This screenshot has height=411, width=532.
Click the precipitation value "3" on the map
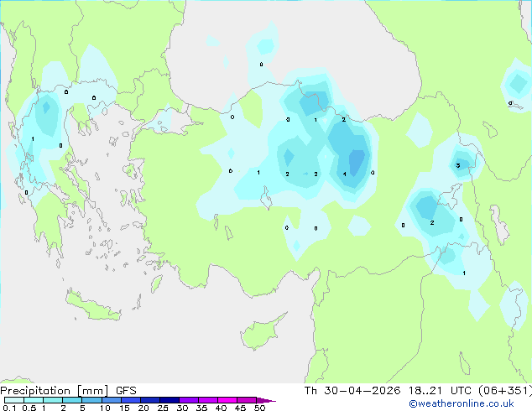tap(457, 165)
